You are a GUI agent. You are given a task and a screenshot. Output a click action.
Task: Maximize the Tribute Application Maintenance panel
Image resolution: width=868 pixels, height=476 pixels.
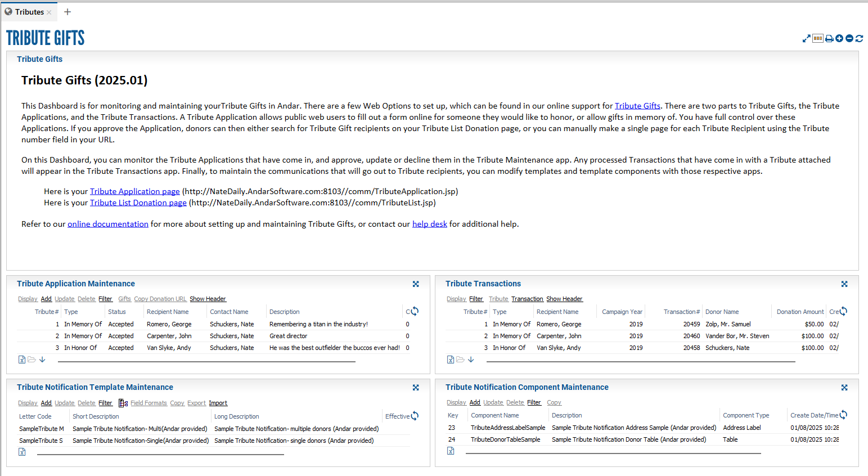(416, 284)
